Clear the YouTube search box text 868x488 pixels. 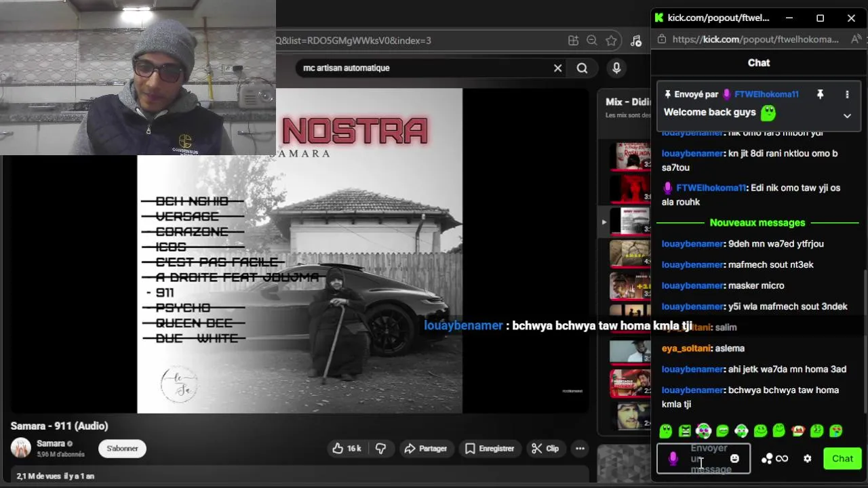coord(557,68)
